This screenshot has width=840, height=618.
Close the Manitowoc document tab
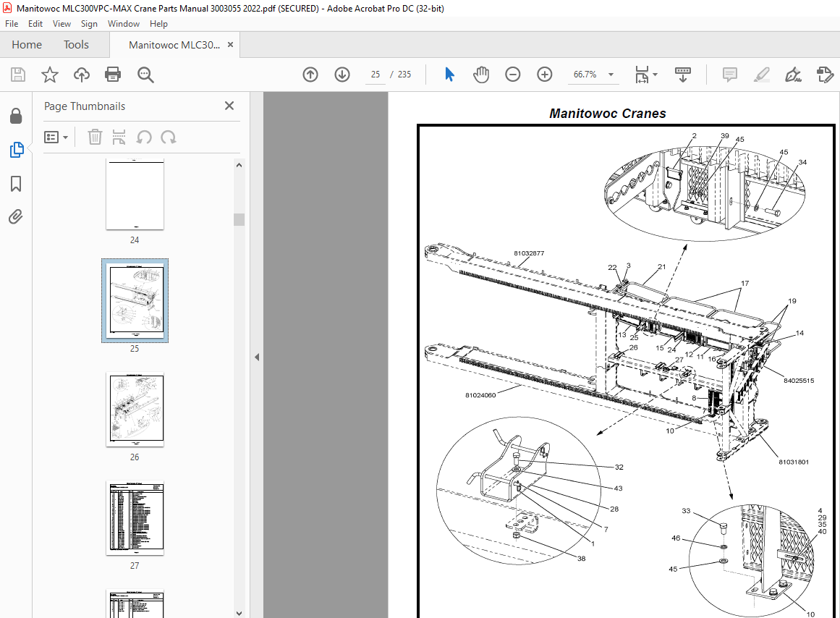[230, 44]
